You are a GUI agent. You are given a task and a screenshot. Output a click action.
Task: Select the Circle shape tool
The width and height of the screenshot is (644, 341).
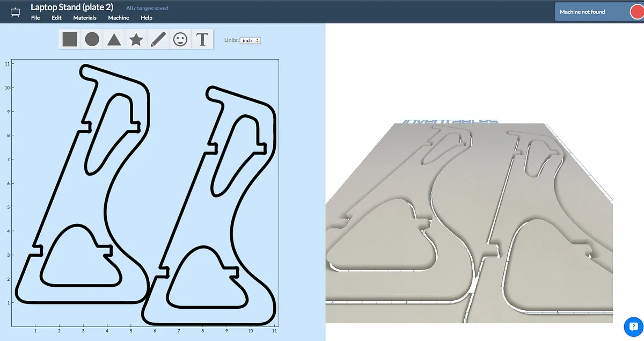pyautogui.click(x=92, y=39)
